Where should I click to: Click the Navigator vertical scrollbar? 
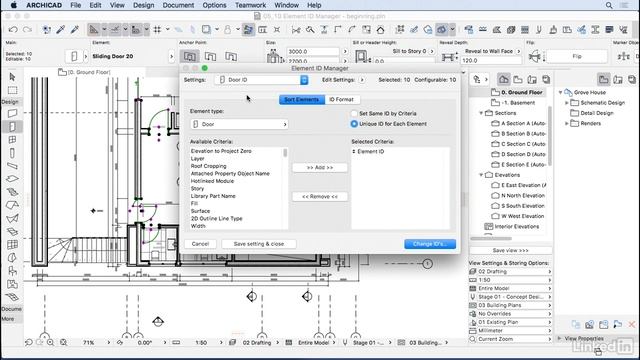tap(550, 135)
